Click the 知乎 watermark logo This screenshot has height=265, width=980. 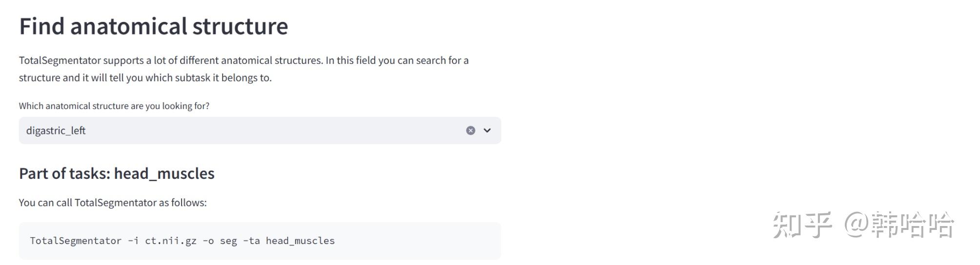tap(801, 225)
